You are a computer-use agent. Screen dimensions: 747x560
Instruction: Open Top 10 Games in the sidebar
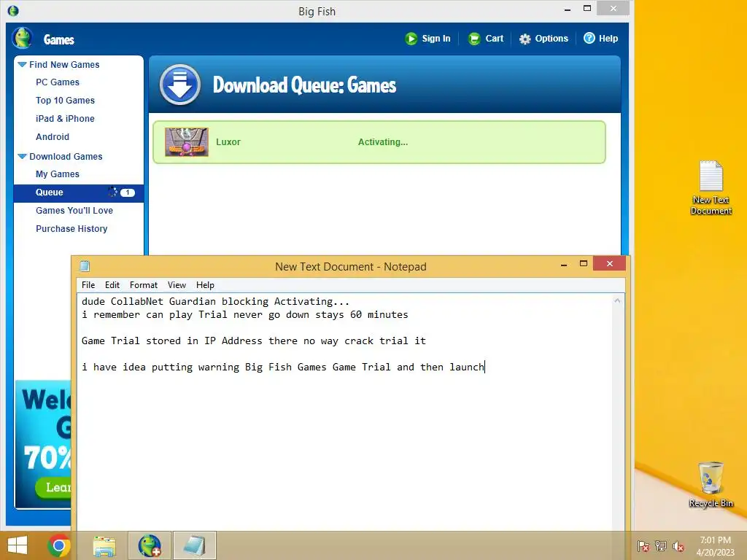[65, 101]
